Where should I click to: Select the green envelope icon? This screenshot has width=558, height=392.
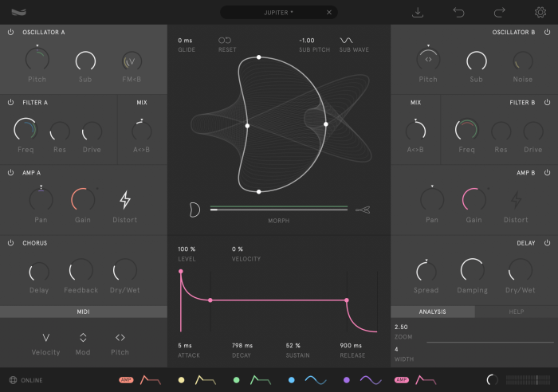[261, 380]
